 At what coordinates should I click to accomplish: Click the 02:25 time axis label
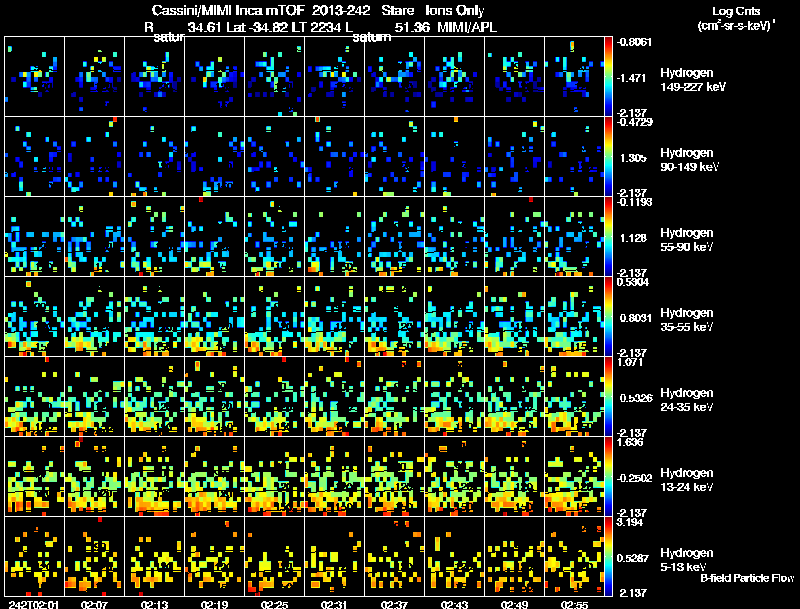pyautogui.click(x=274, y=604)
